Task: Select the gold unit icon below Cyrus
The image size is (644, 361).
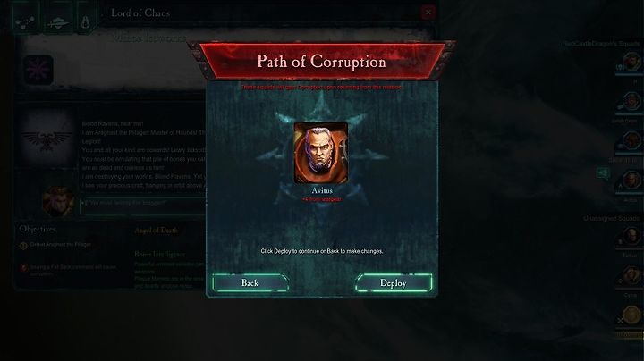Action: coord(631,315)
